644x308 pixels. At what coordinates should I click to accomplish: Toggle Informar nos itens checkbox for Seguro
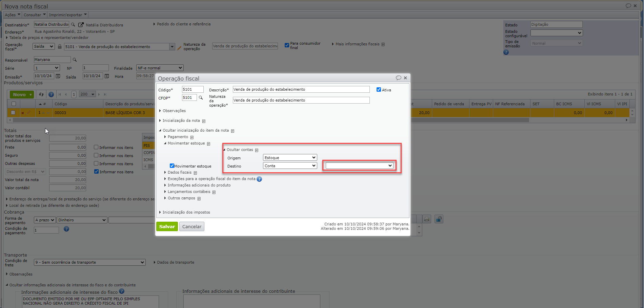point(96,155)
